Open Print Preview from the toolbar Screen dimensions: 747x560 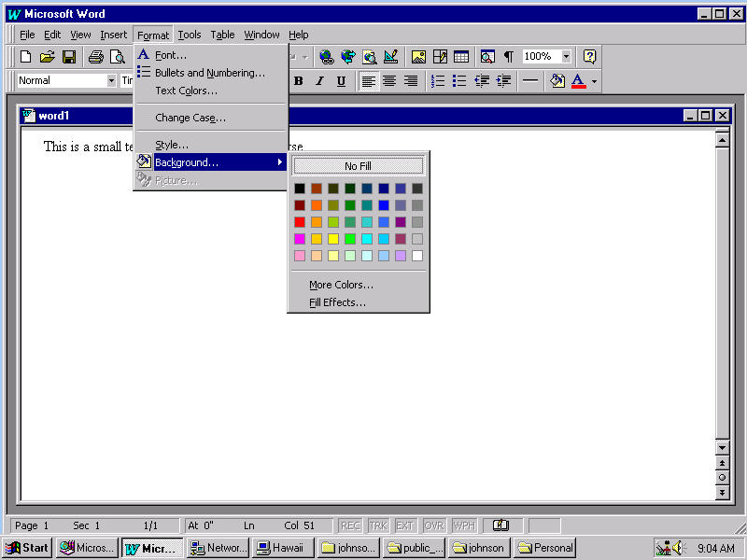pos(118,57)
